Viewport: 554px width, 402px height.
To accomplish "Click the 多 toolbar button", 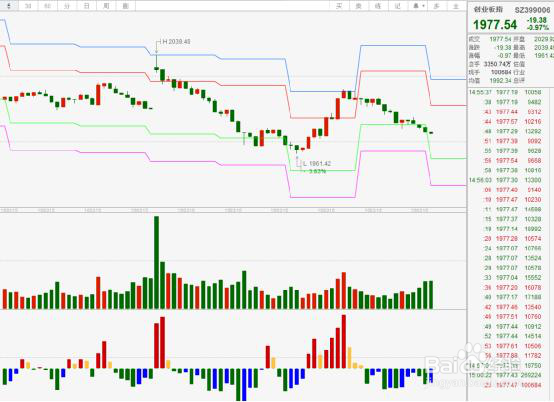I will tap(437, 6).
